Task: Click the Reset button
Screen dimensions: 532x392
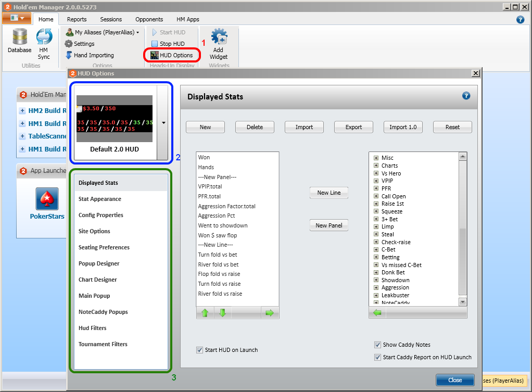Action: tap(452, 127)
